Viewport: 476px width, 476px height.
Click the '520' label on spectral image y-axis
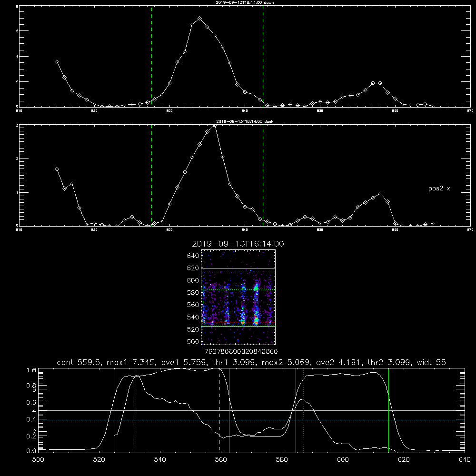(193, 329)
